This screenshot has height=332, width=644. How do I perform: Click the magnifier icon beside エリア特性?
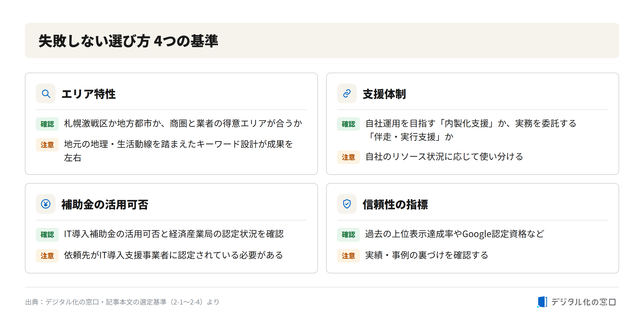[46, 93]
